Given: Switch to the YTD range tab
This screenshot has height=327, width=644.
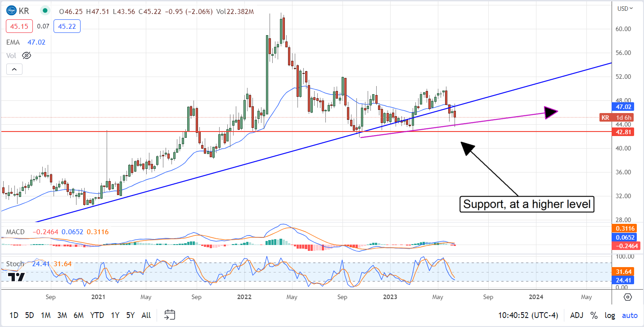Looking at the screenshot, I should pyautogui.click(x=97, y=315).
